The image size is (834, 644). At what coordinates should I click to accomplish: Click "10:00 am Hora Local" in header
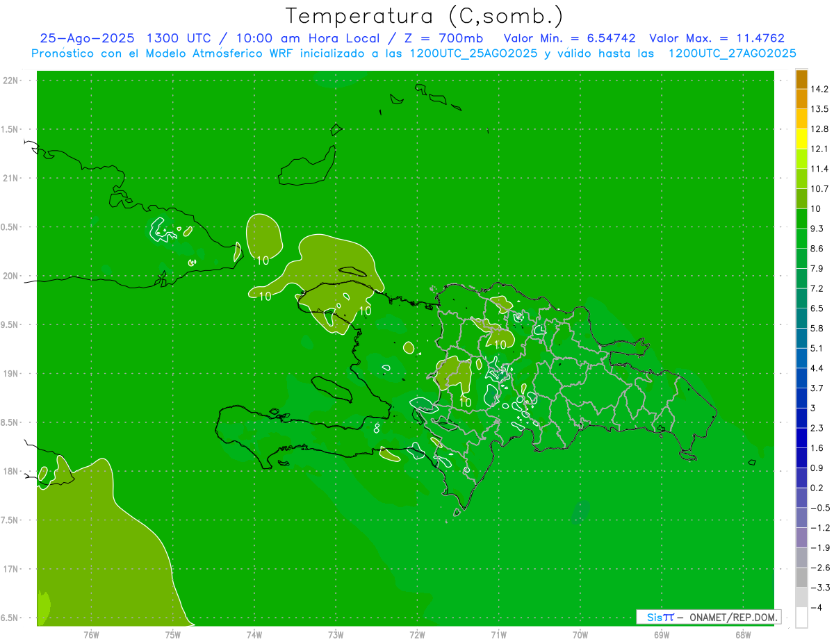coord(309,38)
